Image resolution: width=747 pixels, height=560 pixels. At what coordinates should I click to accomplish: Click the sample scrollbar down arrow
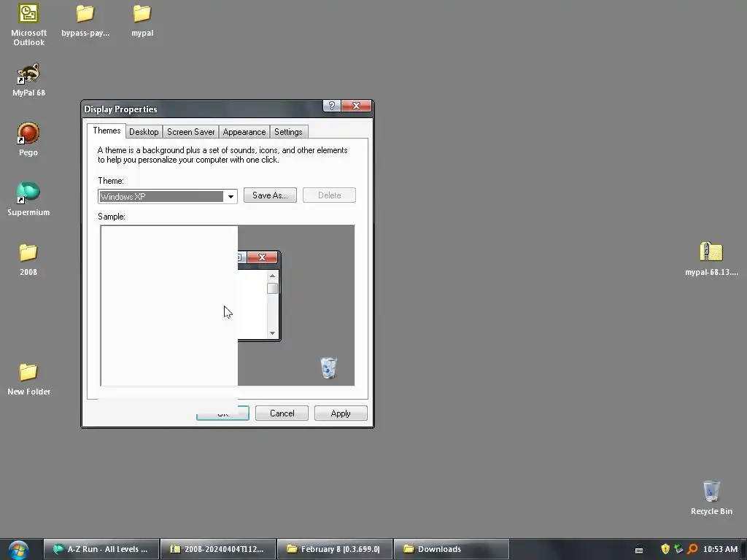(273, 333)
